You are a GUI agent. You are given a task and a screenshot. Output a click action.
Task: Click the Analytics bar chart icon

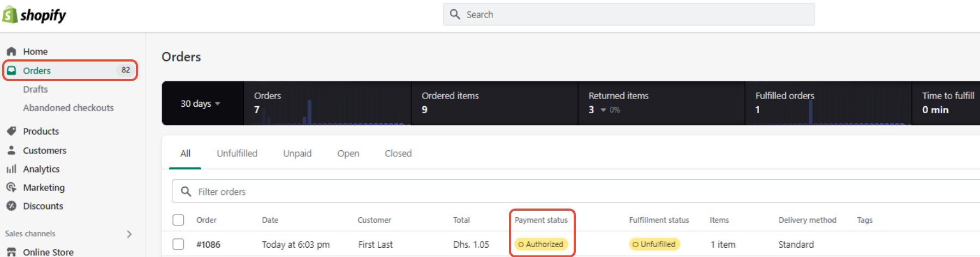click(x=11, y=169)
